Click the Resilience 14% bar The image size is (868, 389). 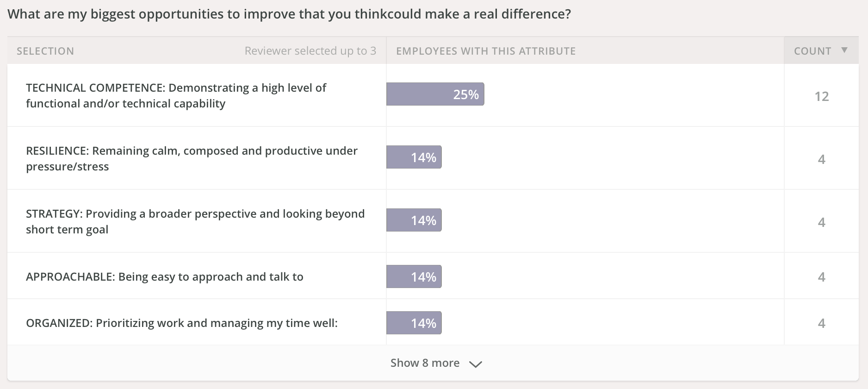point(414,157)
